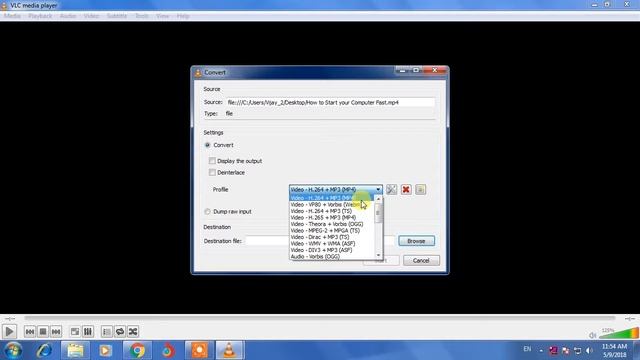Open Action Center flag tray icon
Screen dimensions: 640x360
[566, 350]
